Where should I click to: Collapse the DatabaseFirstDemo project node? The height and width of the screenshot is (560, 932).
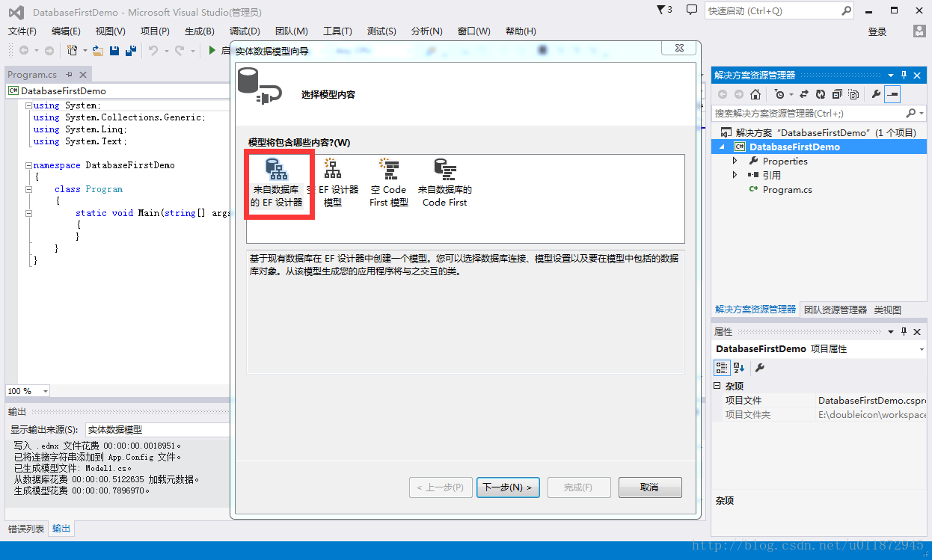[x=723, y=147]
